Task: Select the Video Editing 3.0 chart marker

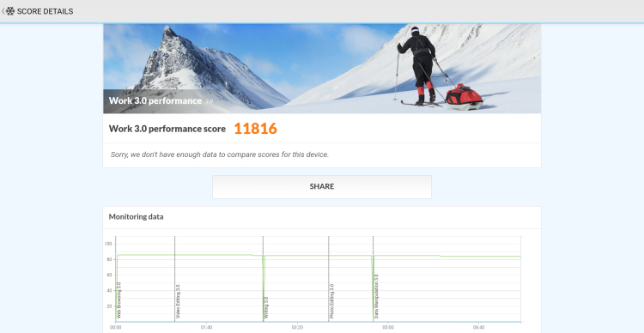Action: click(178, 302)
